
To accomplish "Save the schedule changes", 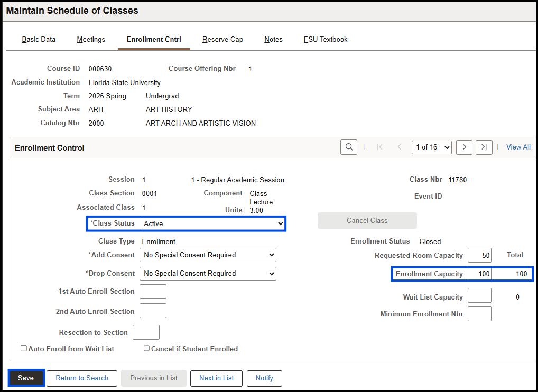I will (x=25, y=378).
